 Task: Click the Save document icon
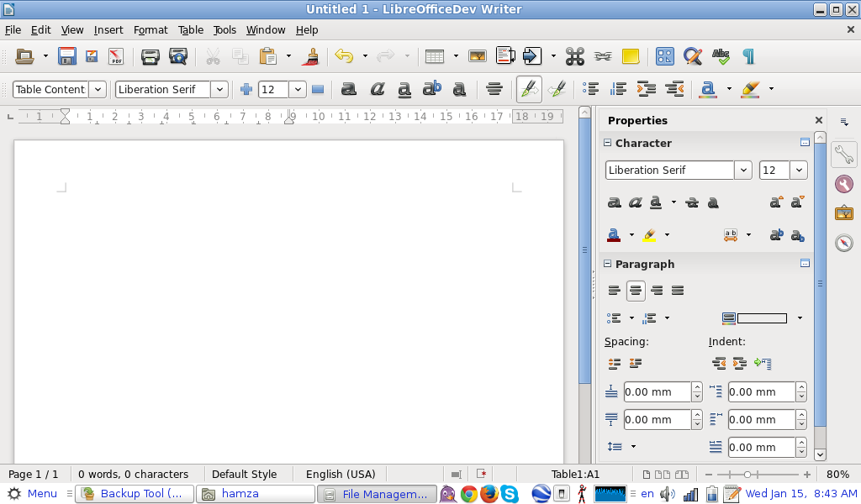(x=67, y=56)
